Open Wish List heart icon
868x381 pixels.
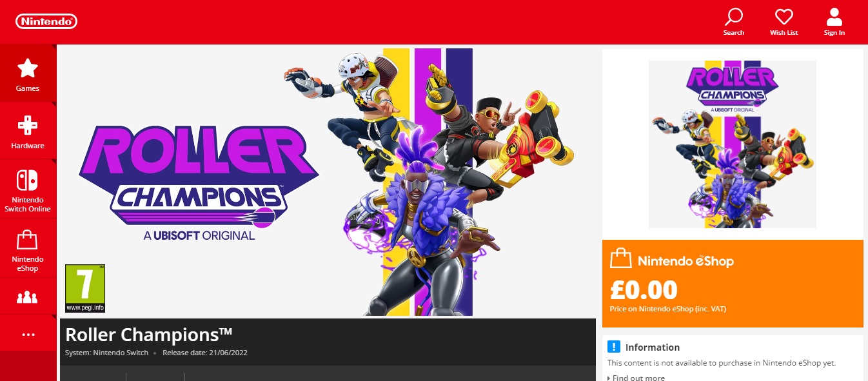784,17
